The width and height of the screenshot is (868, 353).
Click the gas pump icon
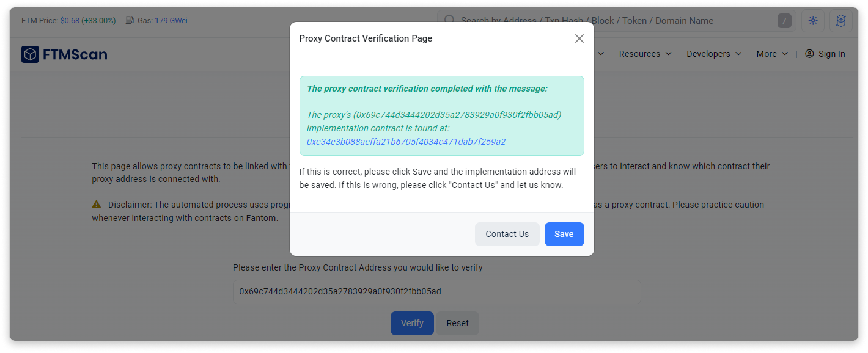tap(129, 20)
